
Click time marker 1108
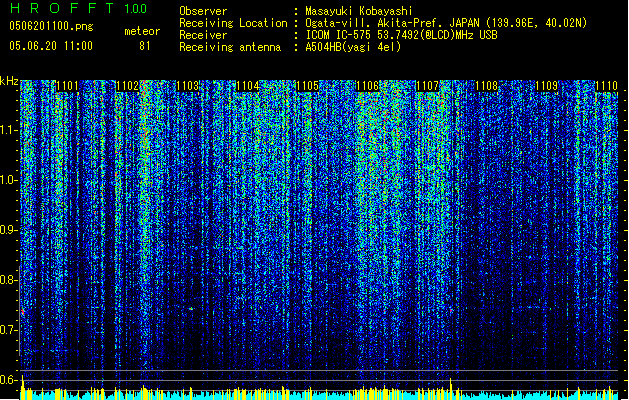[x=487, y=86]
